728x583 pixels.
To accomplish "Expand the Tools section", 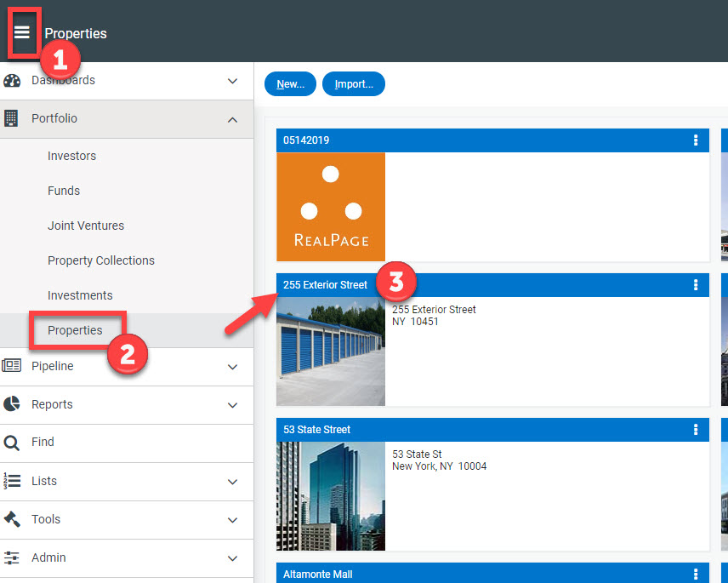I will (x=232, y=520).
